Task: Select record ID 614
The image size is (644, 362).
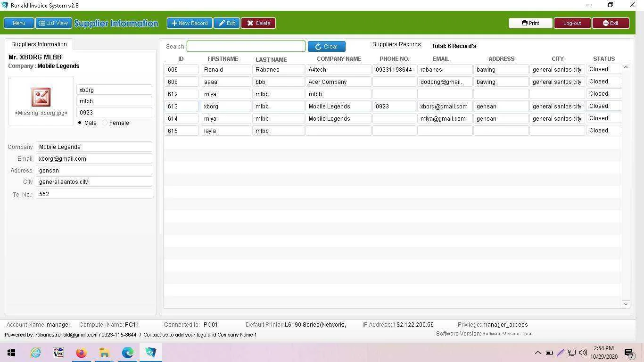Action: [182, 119]
